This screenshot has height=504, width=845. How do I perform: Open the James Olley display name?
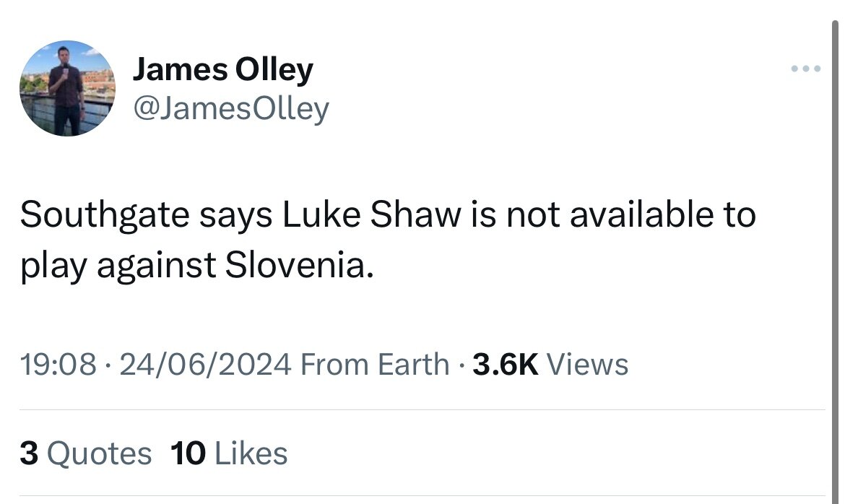pos(222,70)
